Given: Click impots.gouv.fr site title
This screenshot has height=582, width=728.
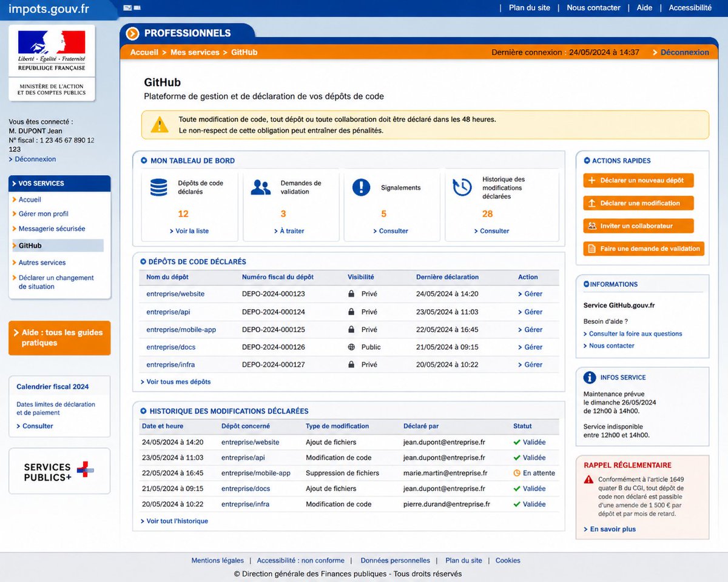Looking at the screenshot, I should [49, 8].
